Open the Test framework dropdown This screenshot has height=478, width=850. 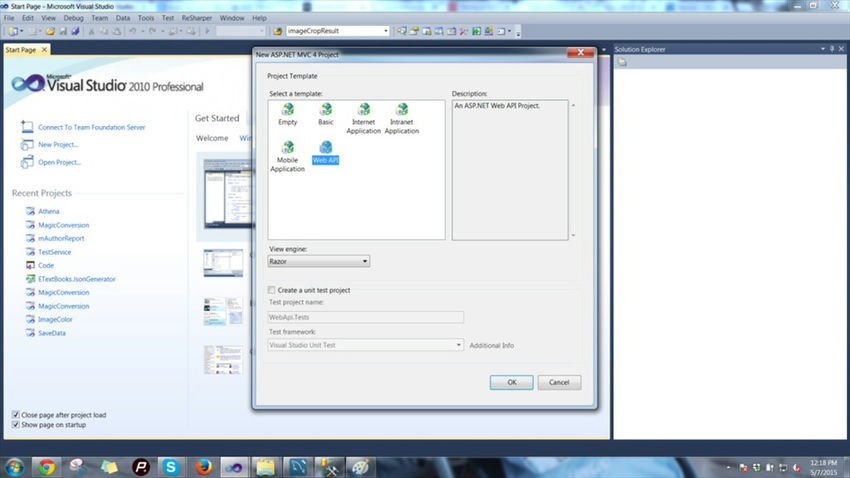pos(365,345)
